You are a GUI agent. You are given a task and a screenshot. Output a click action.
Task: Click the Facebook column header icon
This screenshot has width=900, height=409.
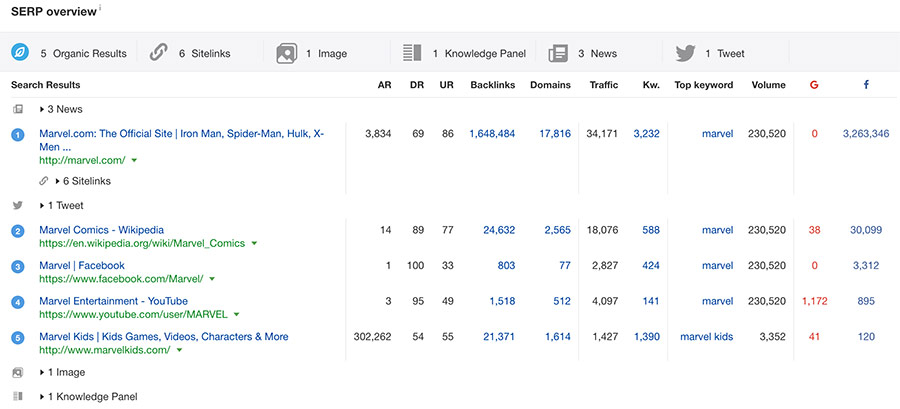point(866,85)
